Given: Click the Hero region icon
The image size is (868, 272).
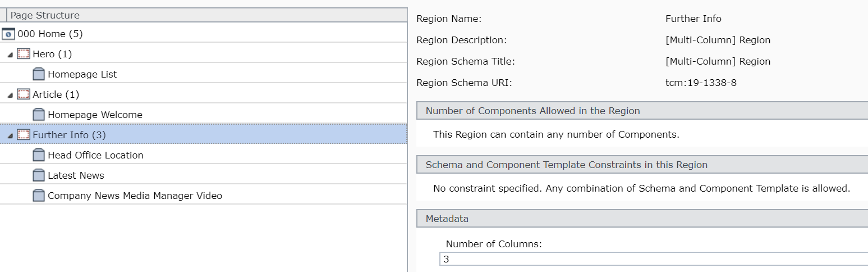Looking at the screenshot, I should pyautogui.click(x=23, y=54).
